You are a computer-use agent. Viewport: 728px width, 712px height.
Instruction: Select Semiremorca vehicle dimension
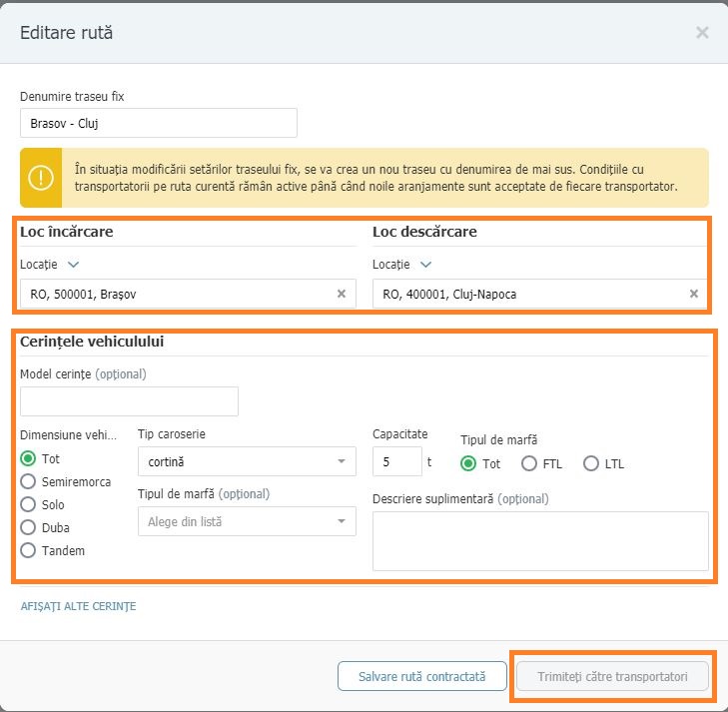pyautogui.click(x=28, y=481)
